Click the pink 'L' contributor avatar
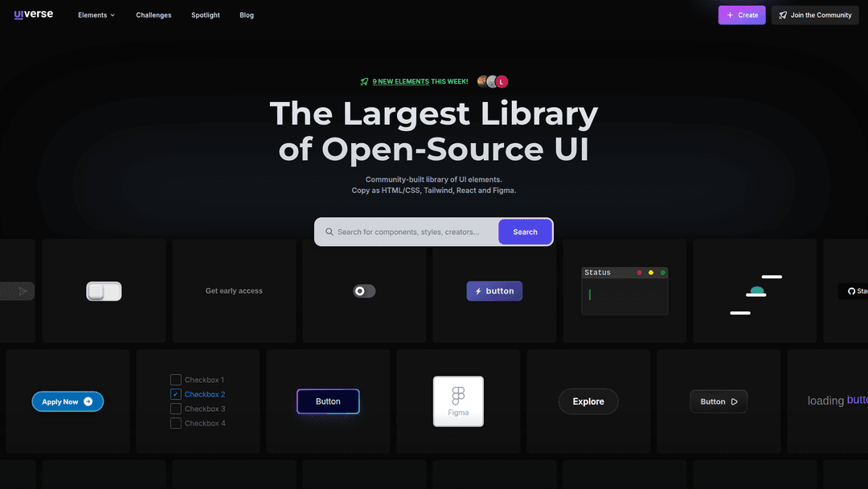Screen dimensions: 868x489 pyautogui.click(x=502, y=81)
